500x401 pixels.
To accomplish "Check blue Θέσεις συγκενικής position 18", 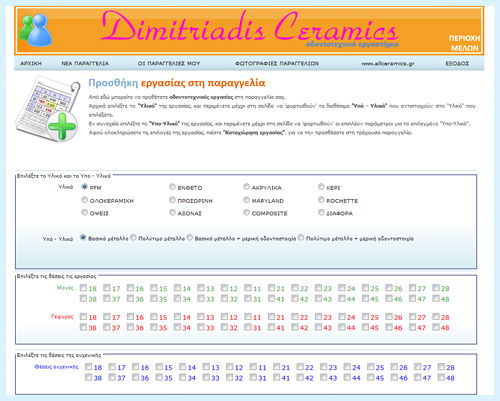I will (x=88, y=367).
